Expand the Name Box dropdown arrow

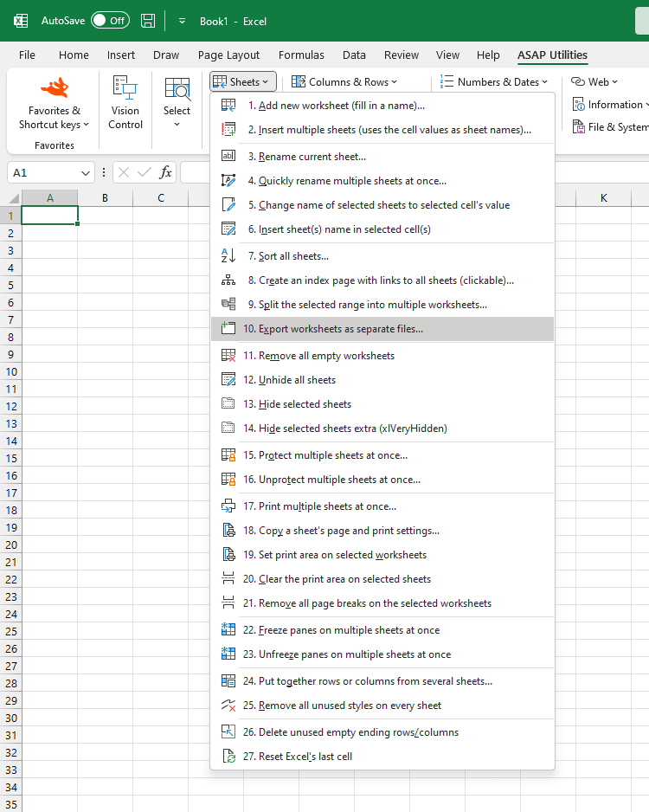coord(86,173)
